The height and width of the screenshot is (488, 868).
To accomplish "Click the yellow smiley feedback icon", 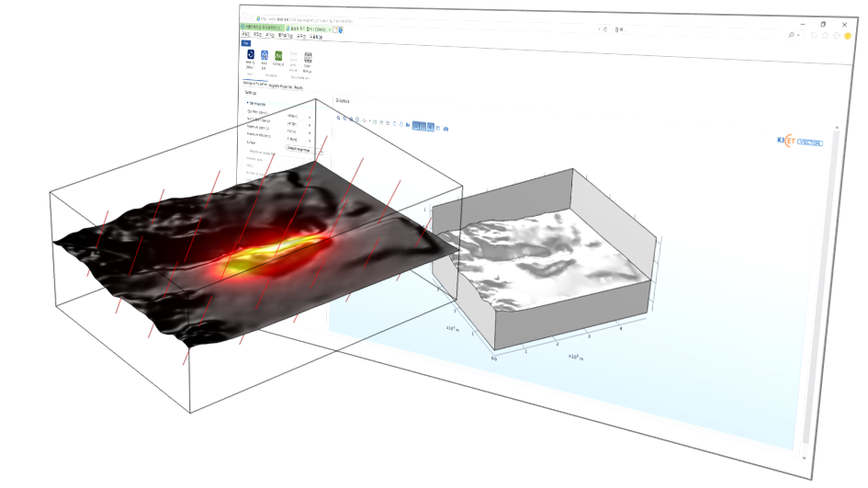I will pos(847,36).
